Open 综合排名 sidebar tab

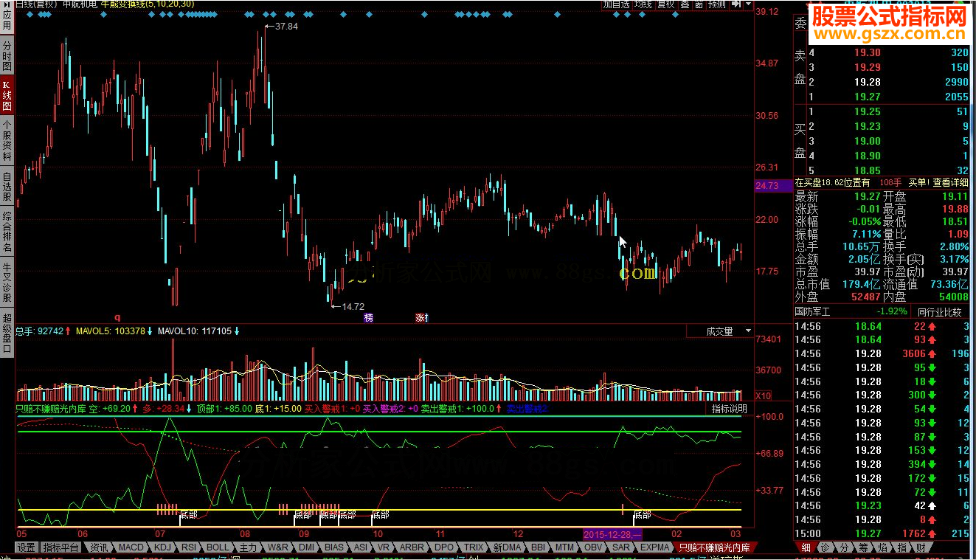(x=7, y=232)
